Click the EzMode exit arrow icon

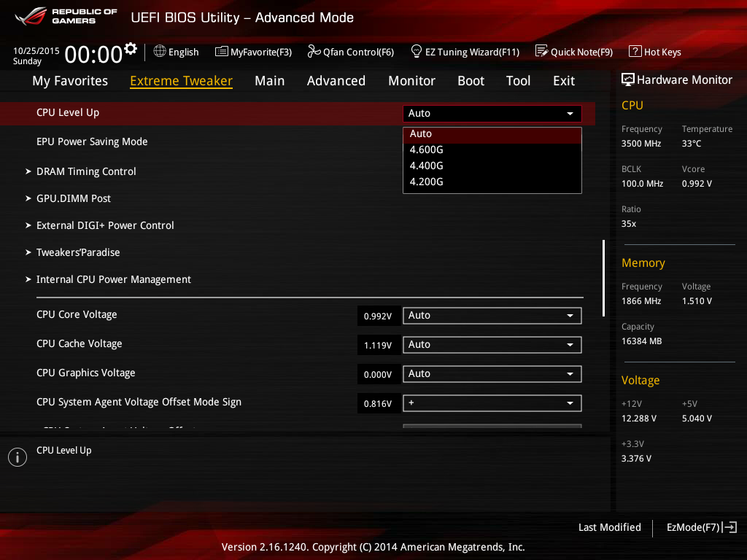click(729, 527)
